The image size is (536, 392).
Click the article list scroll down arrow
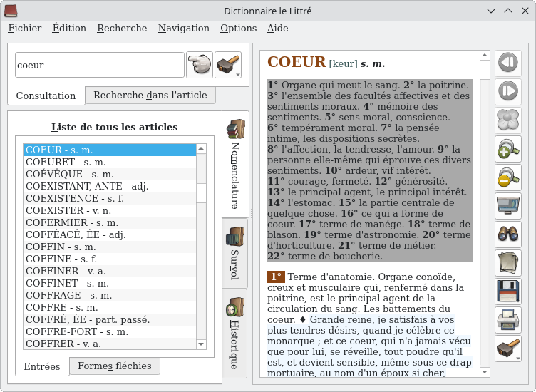(201, 344)
